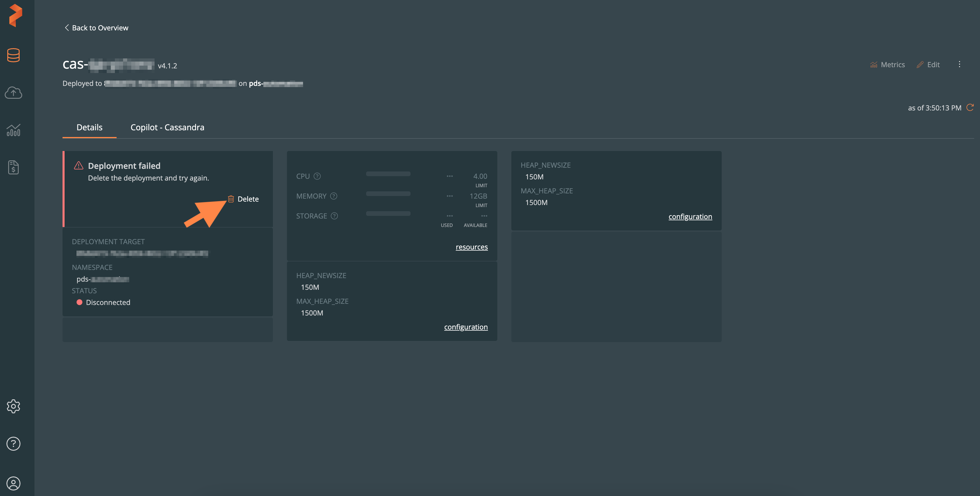Click the Back to Overview navigation link
This screenshot has height=496, width=980.
96,27
